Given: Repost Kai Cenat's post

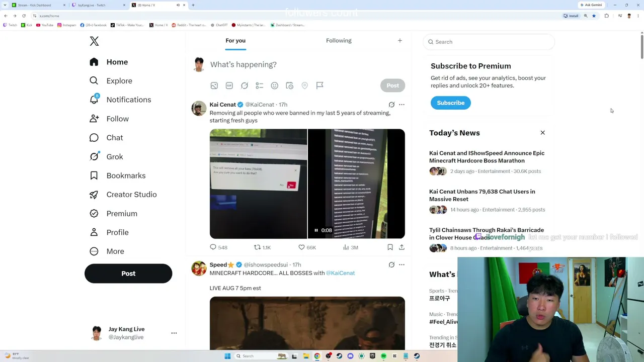Looking at the screenshot, I should 262,247.
